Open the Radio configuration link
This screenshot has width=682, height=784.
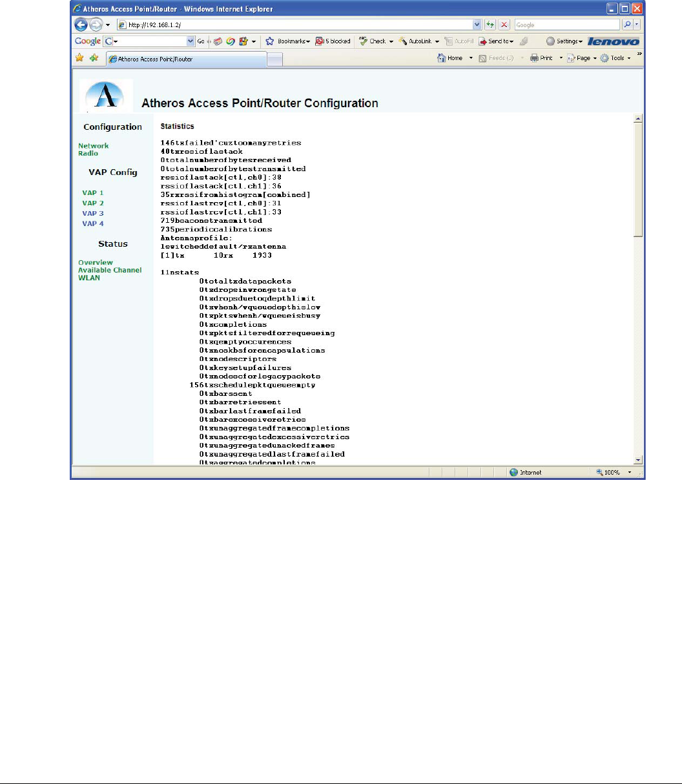(88, 154)
